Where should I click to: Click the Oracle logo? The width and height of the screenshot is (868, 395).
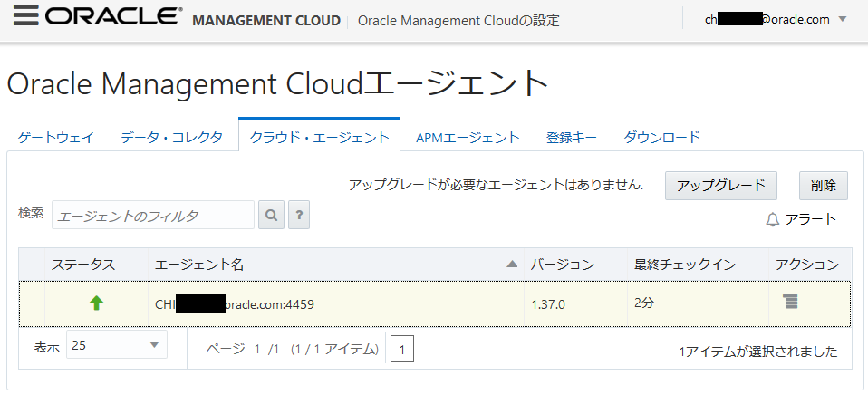point(114,16)
